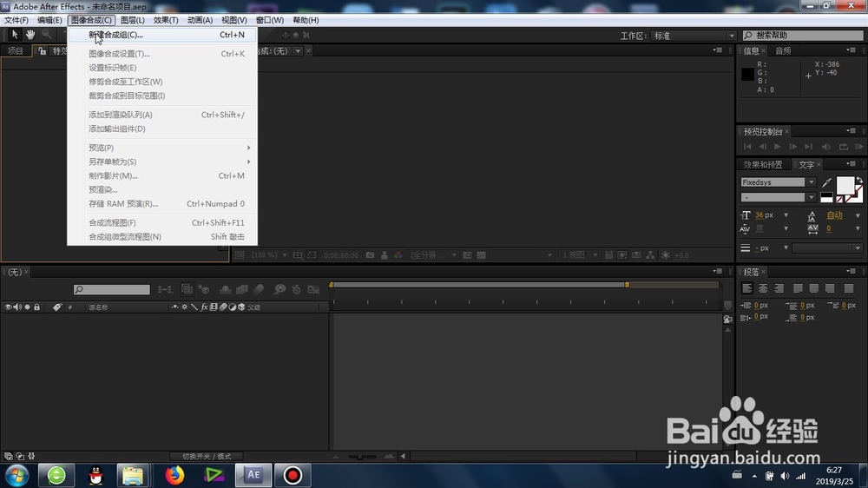Toggle the audio speaker column header
Viewport: 868px width, 488px height.
click(x=17, y=307)
